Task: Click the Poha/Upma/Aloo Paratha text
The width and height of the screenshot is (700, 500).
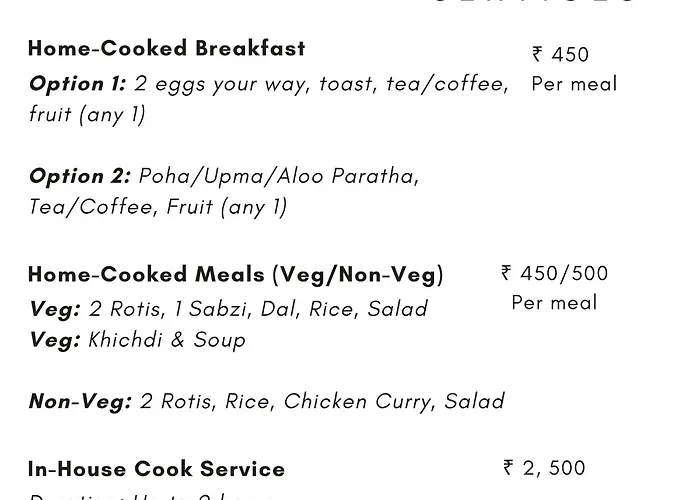Action: 279,176
